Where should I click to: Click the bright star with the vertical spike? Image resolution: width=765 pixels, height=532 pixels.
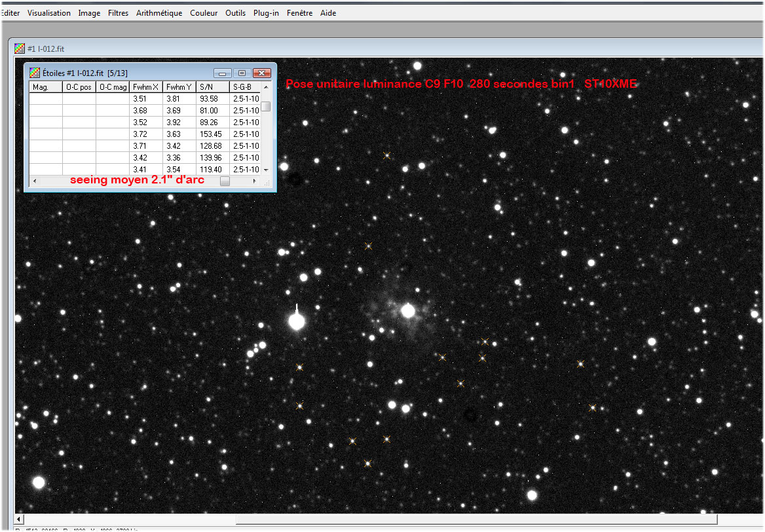pos(297,321)
